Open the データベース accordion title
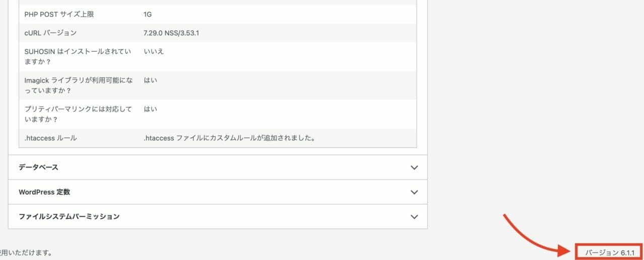644x260 pixels. tap(39, 167)
